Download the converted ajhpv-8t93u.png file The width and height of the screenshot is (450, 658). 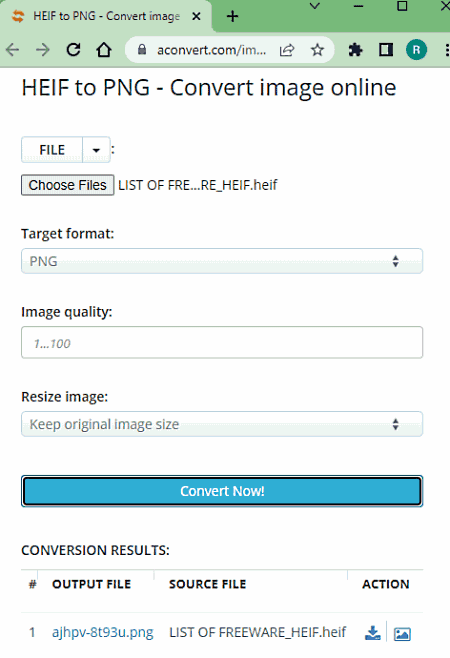point(372,633)
